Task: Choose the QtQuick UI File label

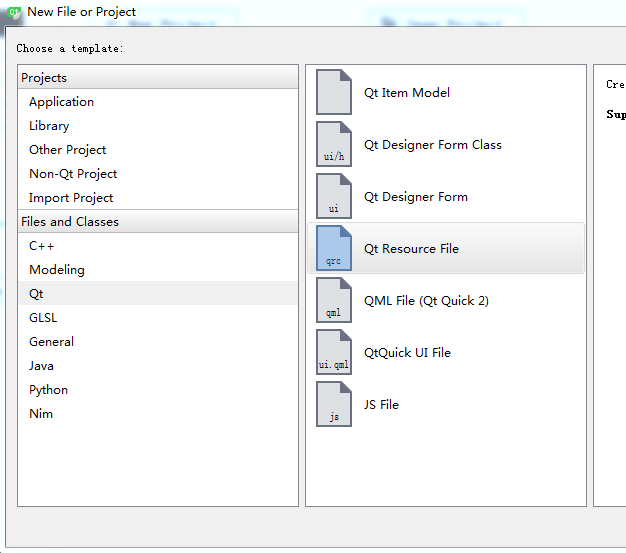Action: click(x=407, y=353)
